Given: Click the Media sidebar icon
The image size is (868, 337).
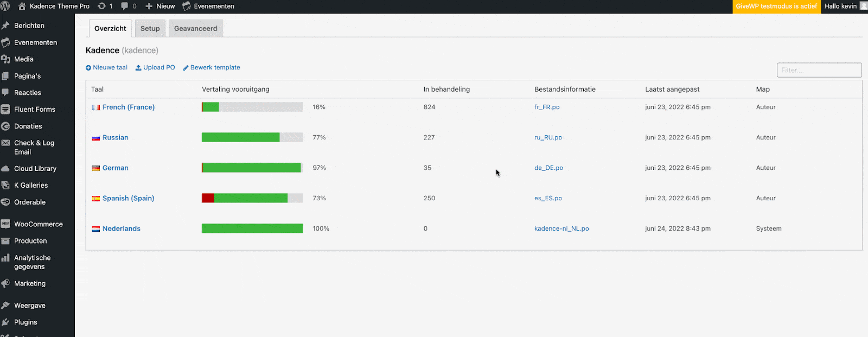Looking at the screenshot, I should click(5, 59).
